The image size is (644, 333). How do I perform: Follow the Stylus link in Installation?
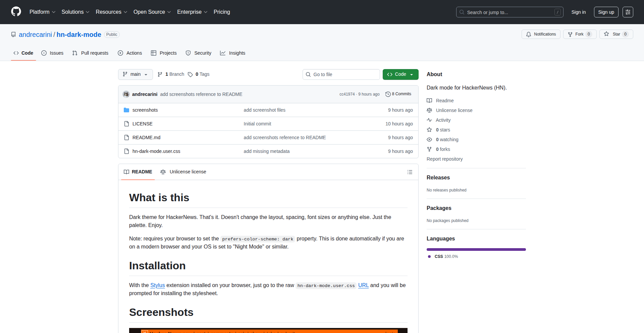(x=157, y=285)
